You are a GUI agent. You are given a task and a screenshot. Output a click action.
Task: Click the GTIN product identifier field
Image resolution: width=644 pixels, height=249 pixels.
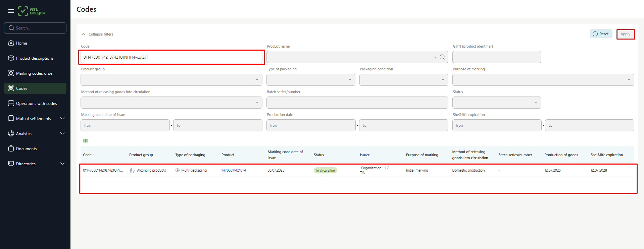click(x=496, y=57)
